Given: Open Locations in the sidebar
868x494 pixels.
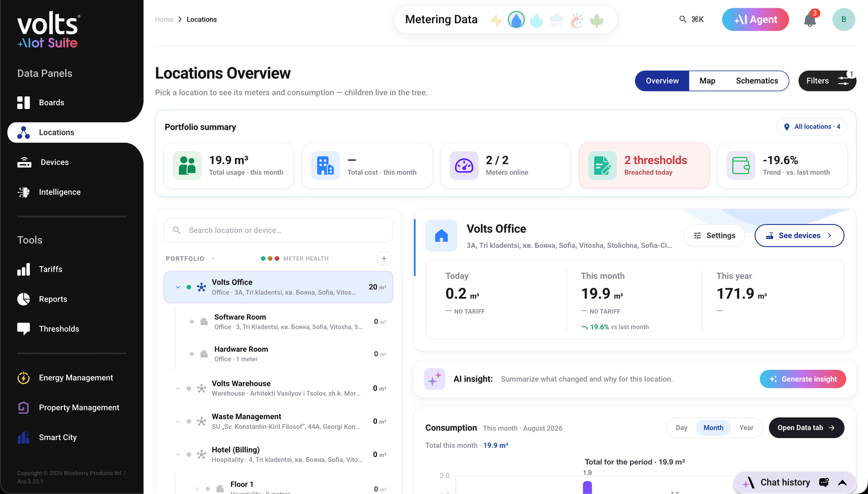Looking at the screenshot, I should pos(75,132).
